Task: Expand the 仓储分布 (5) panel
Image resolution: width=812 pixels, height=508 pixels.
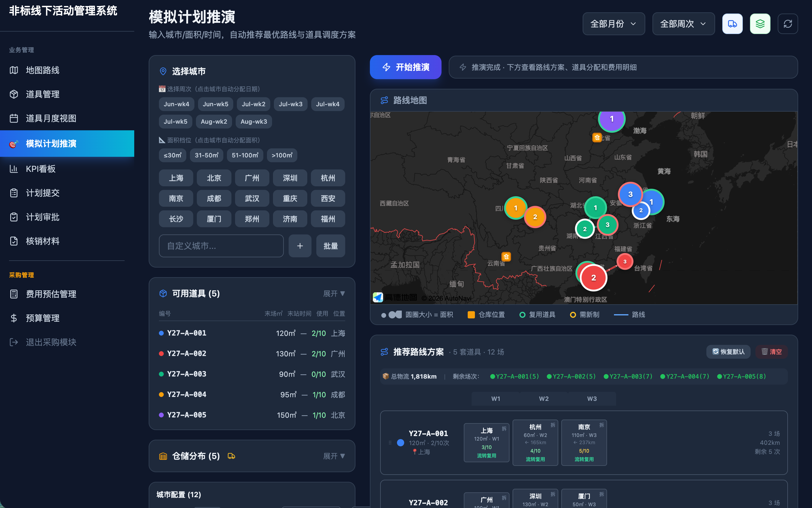Action: pyautogui.click(x=334, y=456)
